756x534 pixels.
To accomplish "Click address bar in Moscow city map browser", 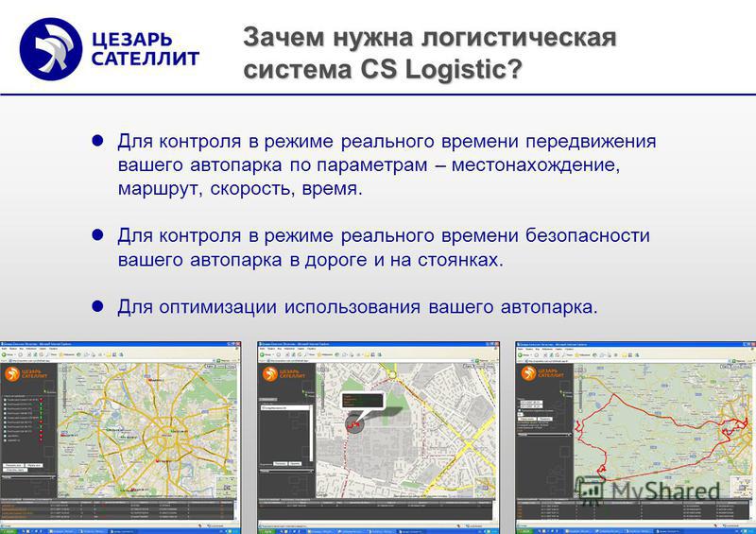I will pyautogui.click(x=111, y=361).
